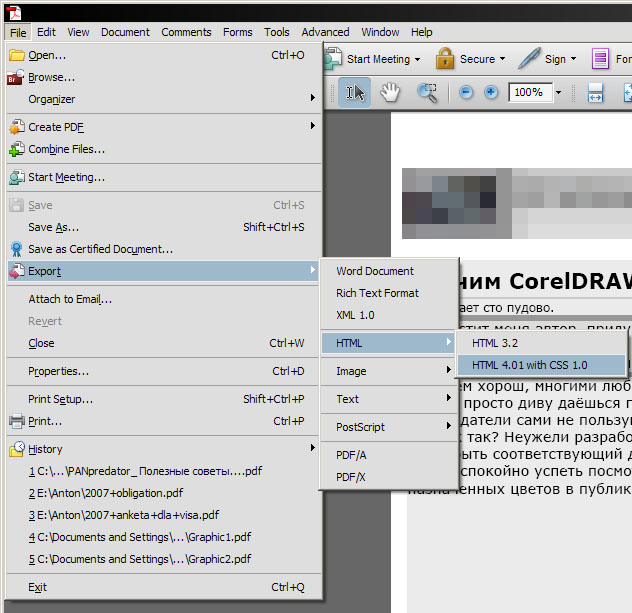Open the Window menu
Viewport: 632px width, 613px height.
click(380, 32)
